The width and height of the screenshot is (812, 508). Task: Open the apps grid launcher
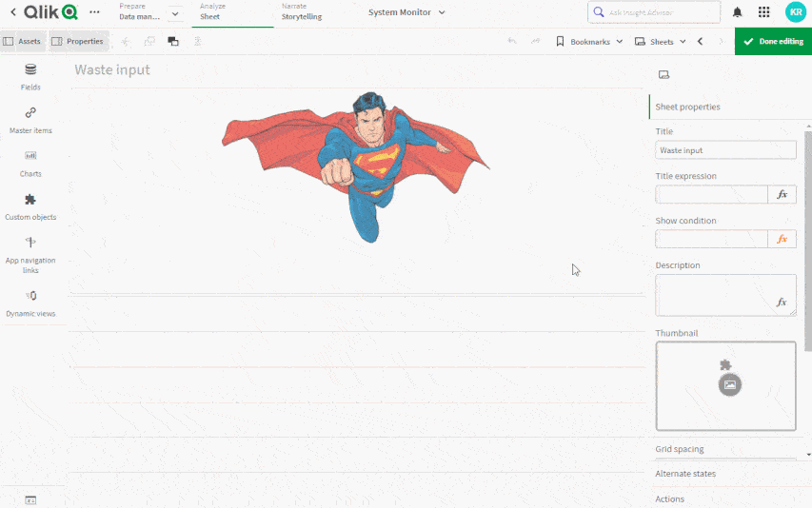point(763,12)
